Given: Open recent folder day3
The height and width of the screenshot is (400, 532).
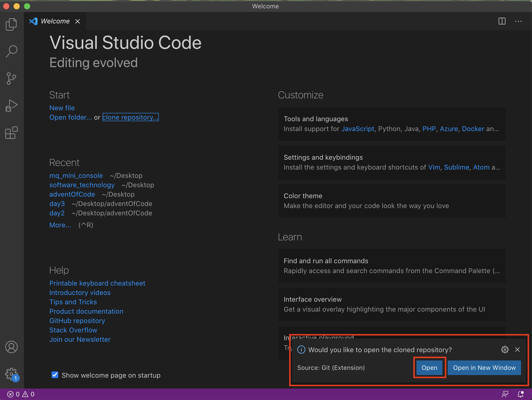Looking at the screenshot, I should click(57, 204).
